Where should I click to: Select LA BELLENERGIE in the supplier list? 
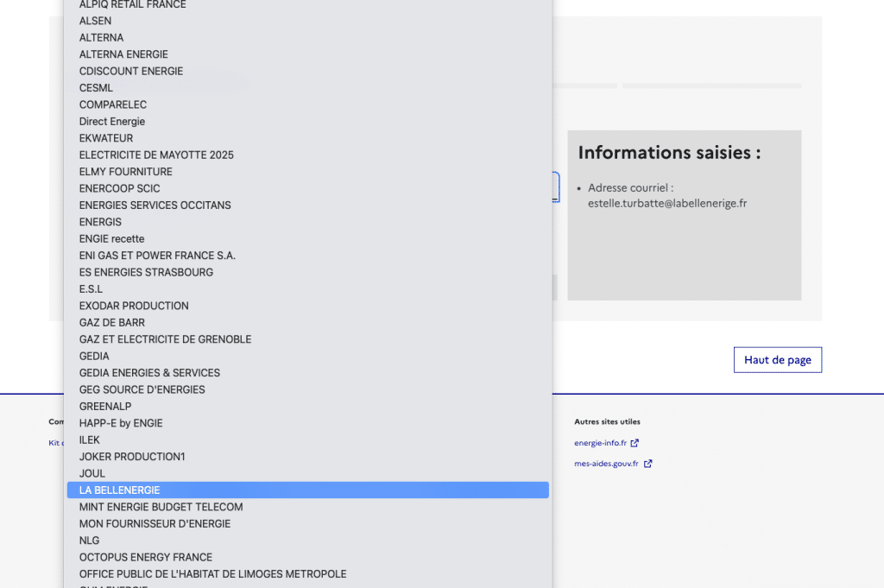tap(119, 490)
